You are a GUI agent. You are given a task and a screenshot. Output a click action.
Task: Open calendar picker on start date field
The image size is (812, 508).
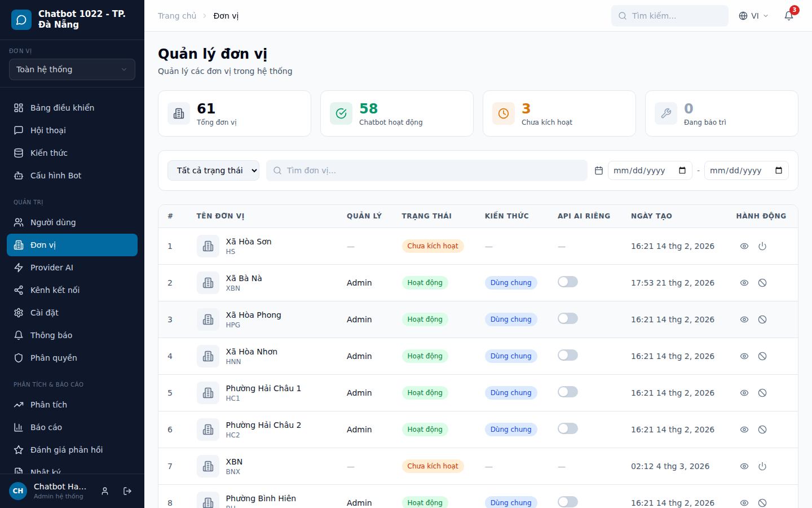682,170
